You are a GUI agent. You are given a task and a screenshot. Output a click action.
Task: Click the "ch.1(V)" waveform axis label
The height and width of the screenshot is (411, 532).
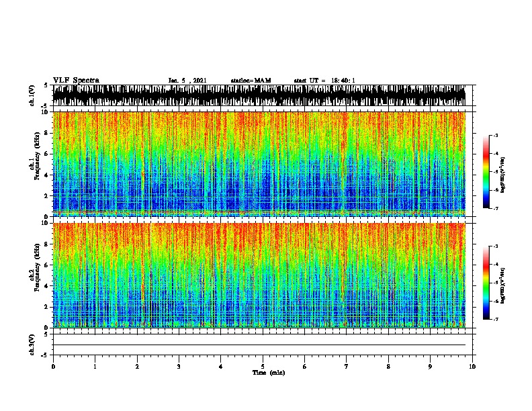(32, 95)
